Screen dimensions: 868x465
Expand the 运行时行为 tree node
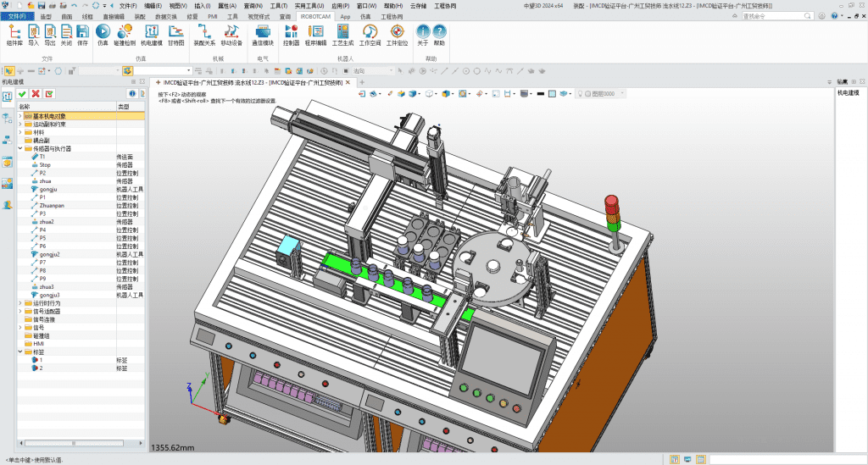coord(20,302)
